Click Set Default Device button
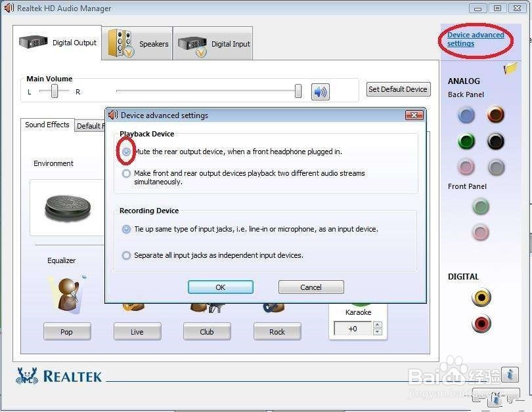Viewport: 532px width, 412px height. pyautogui.click(x=398, y=89)
